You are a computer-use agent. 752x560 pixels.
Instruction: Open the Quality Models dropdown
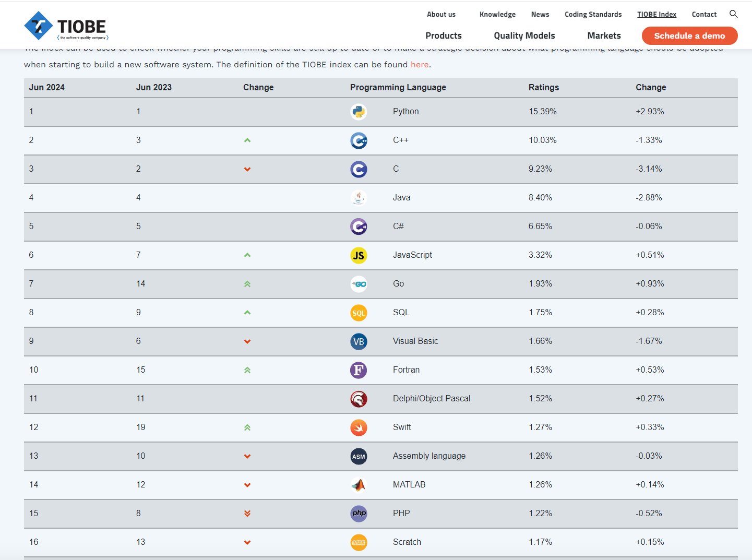tap(524, 35)
